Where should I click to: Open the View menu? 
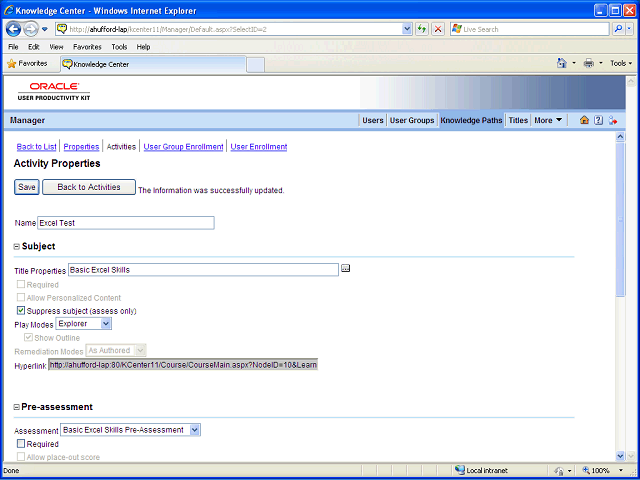[56, 47]
